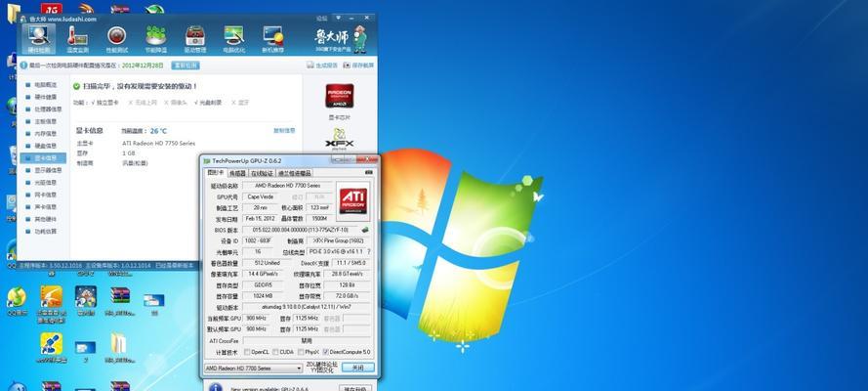
Task: Click GPU name field AMD Radeon HD 7700 Series
Action: pos(288,186)
